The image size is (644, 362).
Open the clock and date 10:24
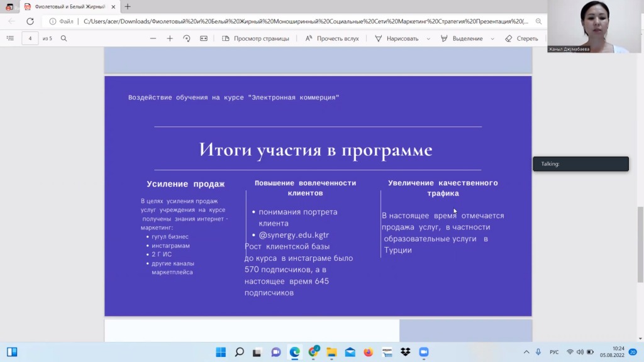point(612,352)
